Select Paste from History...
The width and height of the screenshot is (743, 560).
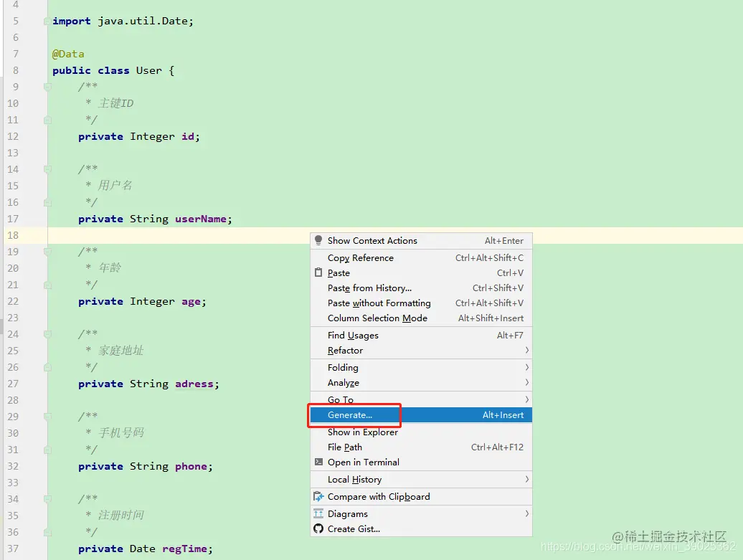pos(421,288)
